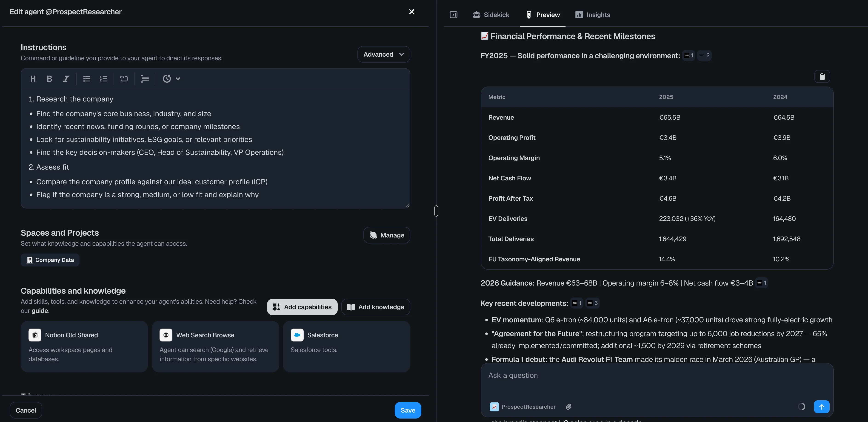Apply heading format with the H icon
The height and width of the screenshot is (422, 868).
tap(33, 79)
